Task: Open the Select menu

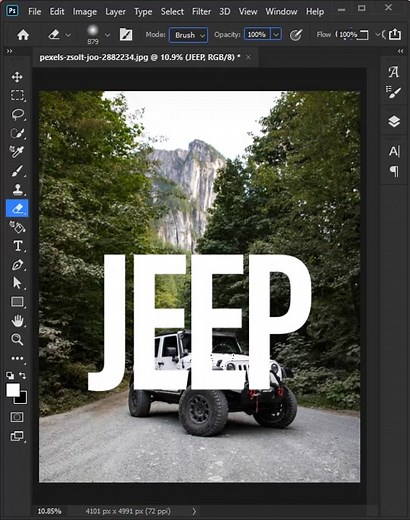Action: pyautogui.click(x=172, y=12)
